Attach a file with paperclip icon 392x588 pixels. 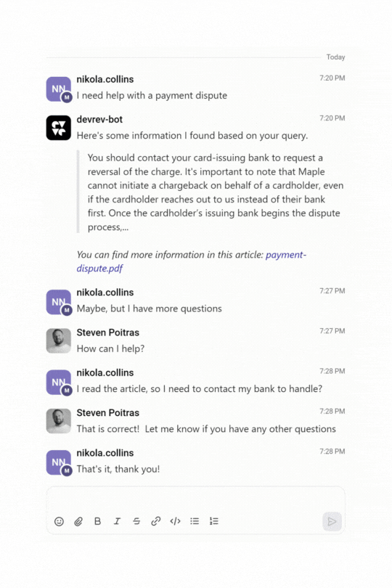[x=78, y=521]
